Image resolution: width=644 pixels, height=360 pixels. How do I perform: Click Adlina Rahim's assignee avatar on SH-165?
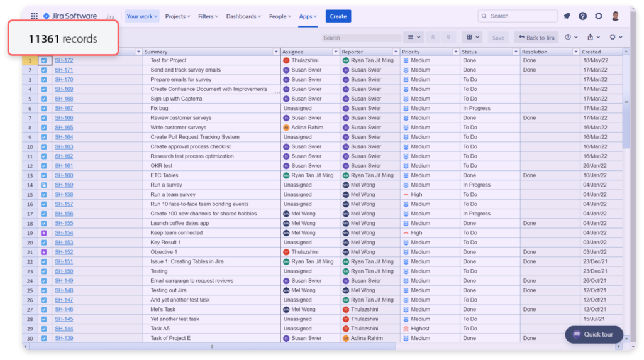pos(286,128)
